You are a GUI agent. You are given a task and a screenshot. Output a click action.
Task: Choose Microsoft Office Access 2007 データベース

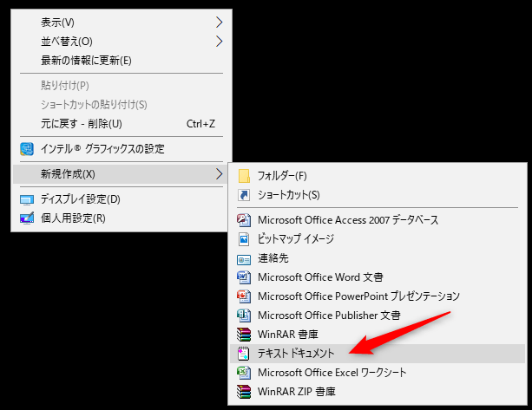[x=378, y=220]
